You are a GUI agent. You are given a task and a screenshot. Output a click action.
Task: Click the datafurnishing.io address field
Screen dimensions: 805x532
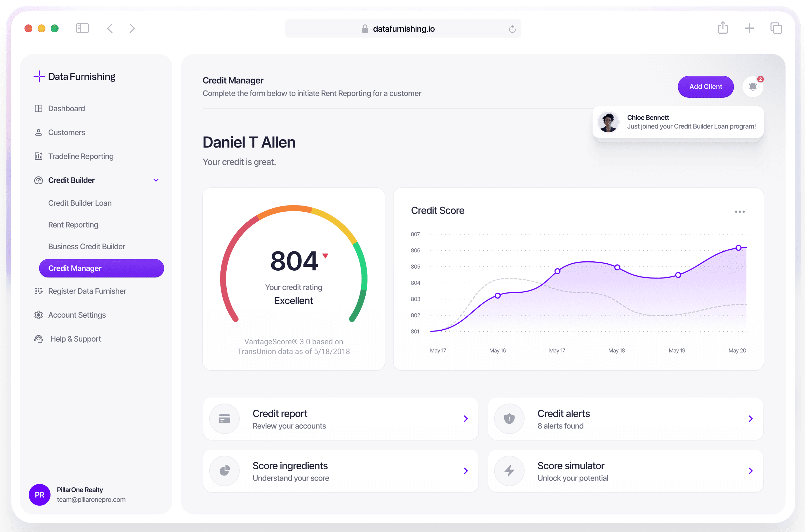click(403, 28)
